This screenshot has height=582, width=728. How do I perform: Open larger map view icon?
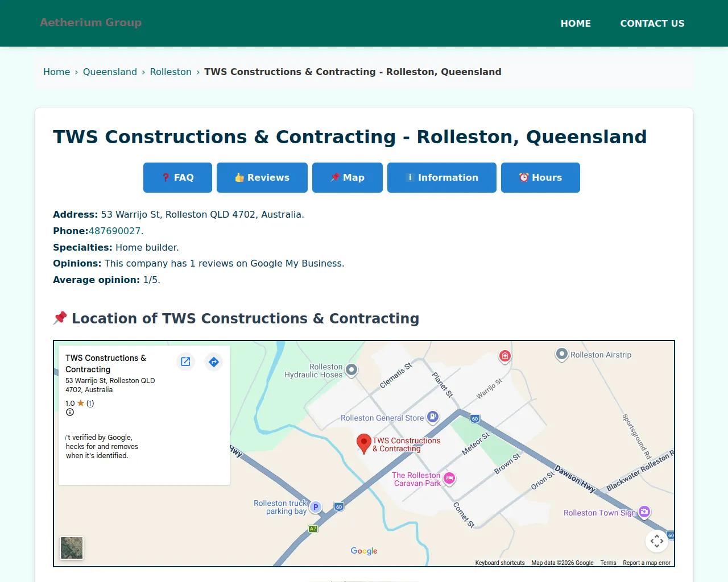185,361
